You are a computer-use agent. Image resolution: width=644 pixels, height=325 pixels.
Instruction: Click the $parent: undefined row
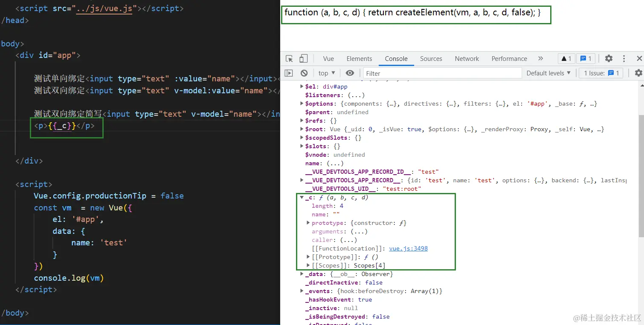click(337, 112)
